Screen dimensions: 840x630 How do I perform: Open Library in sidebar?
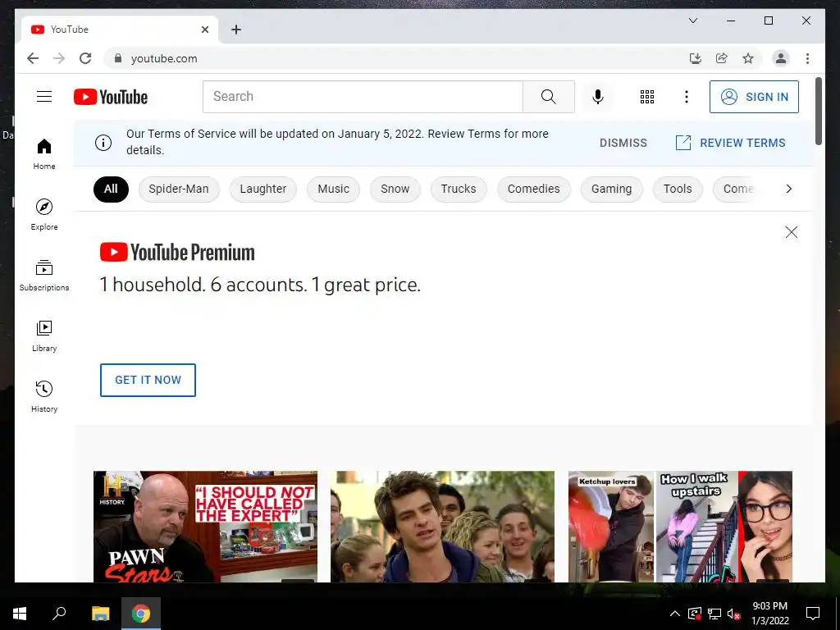tap(44, 336)
